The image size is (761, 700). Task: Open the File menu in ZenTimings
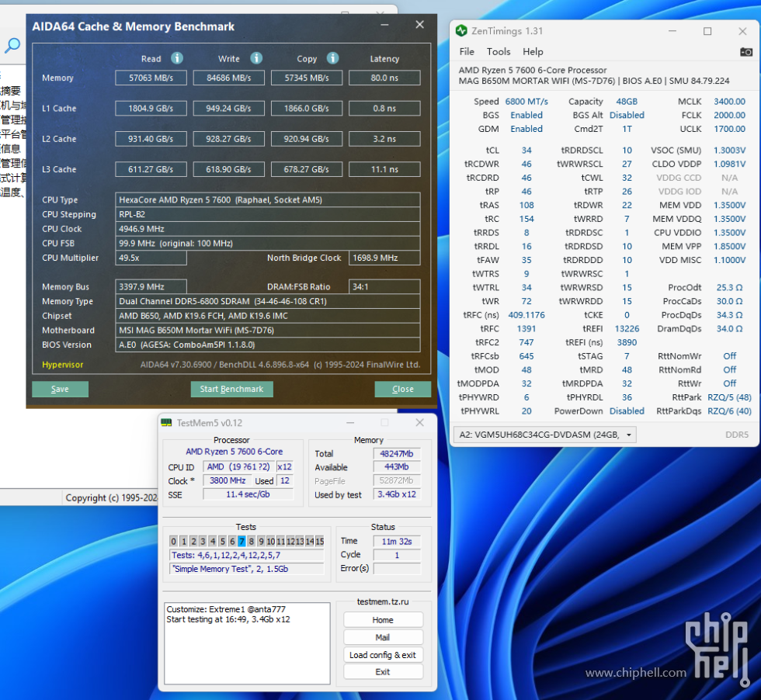pyautogui.click(x=467, y=51)
